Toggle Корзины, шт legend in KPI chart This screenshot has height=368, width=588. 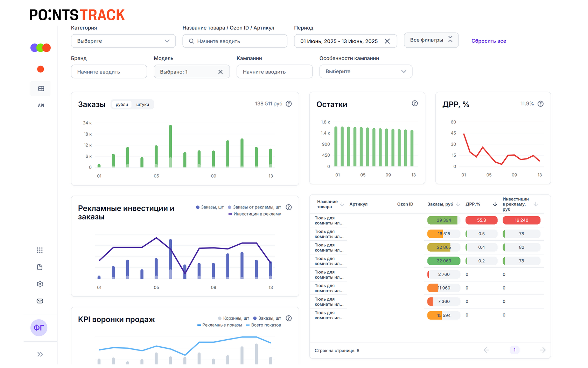pos(233,318)
